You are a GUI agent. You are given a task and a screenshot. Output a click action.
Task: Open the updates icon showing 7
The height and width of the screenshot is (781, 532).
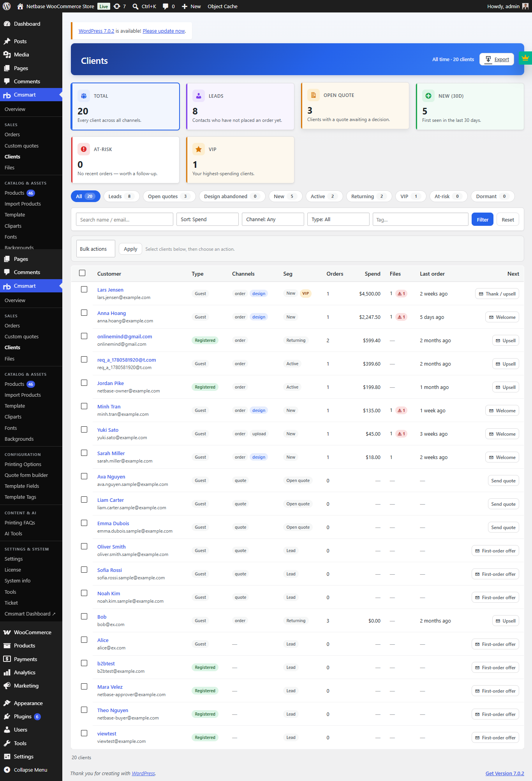click(117, 6)
